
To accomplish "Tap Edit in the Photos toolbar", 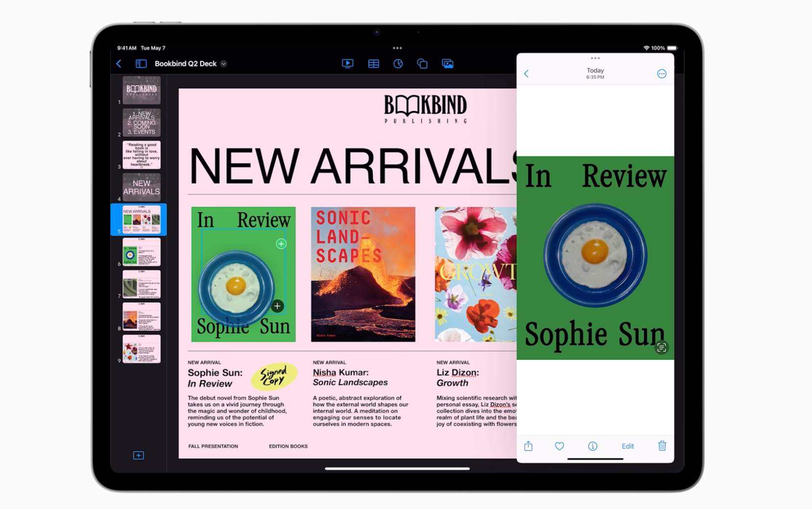I will [627, 446].
